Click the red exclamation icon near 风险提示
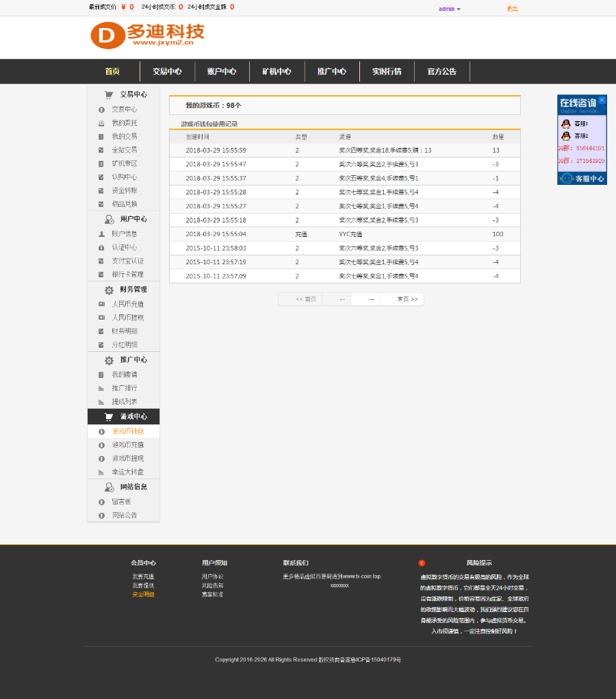616x699 pixels. 422,563
